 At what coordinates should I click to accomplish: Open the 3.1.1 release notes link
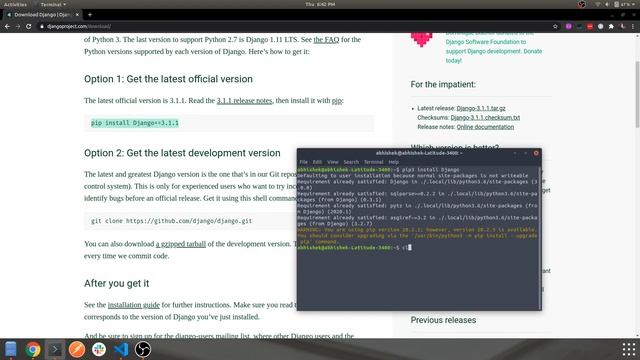[x=244, y=100]
